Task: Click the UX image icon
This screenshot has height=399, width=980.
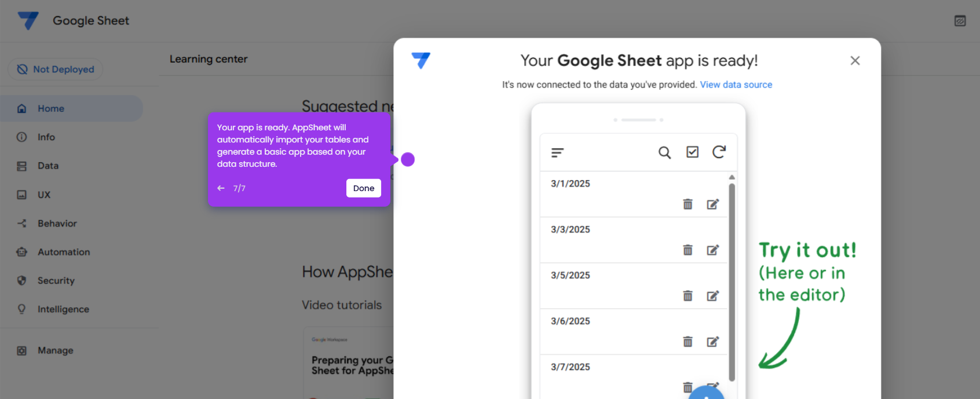Action: 21,195
